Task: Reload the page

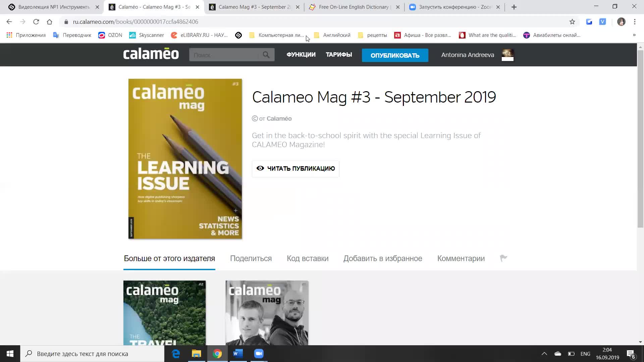Action: pyautogui.click(x=36, y=22)
